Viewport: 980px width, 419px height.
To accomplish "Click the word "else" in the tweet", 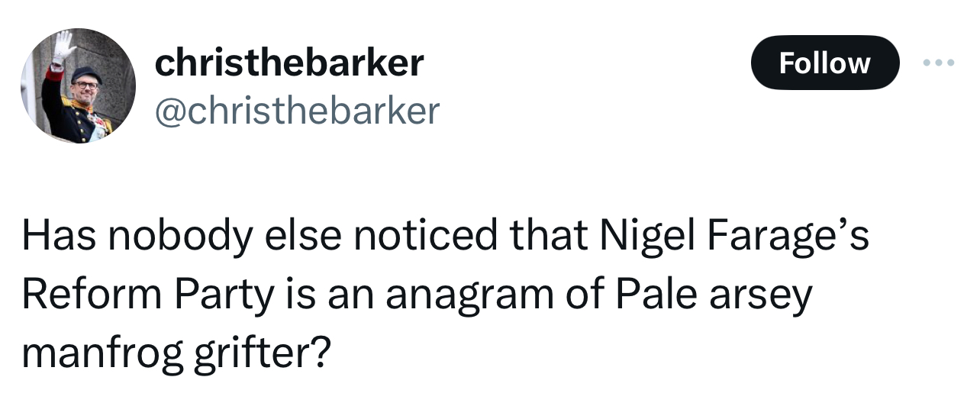I will [298, 237].
